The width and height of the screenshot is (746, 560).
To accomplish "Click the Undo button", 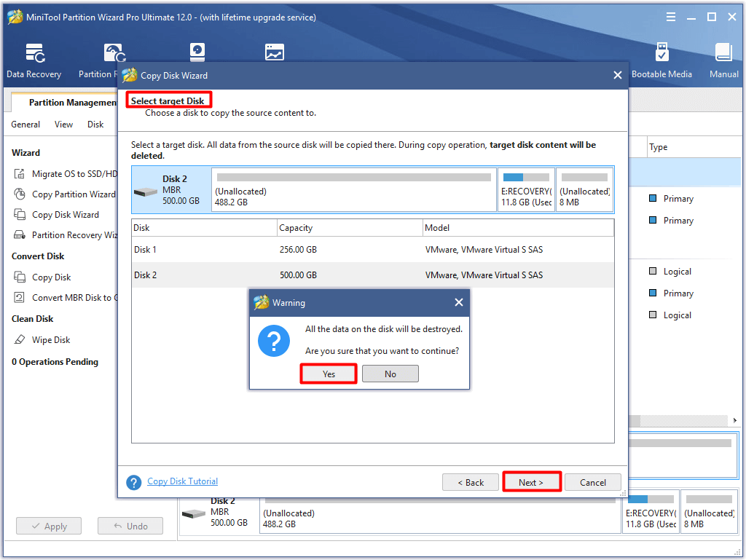I will [x=130, y=526].
